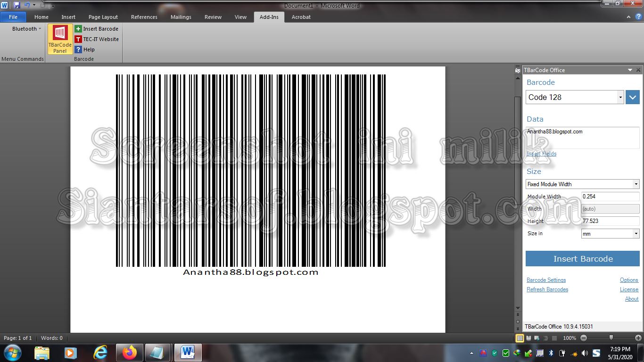The image size is (644, 362).
Task: Click the Undo icon
Action: [x=26, y=4]
